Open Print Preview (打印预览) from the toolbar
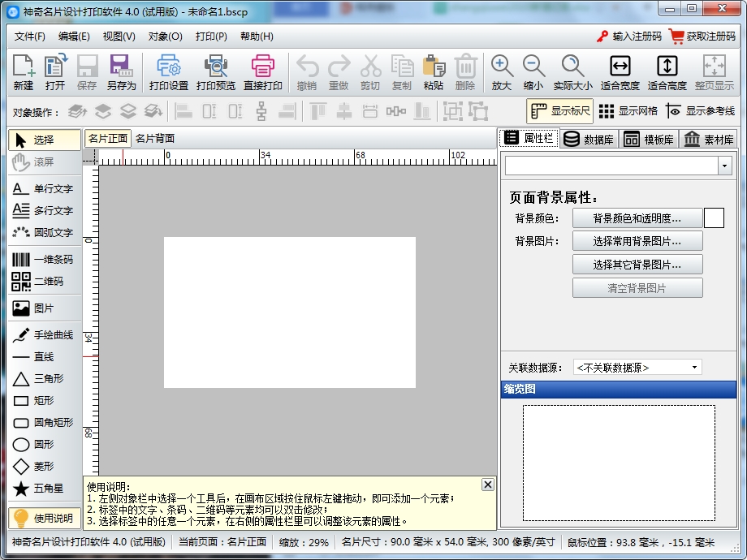The width and height of the screenshot is (747, 560). (215, 72)
